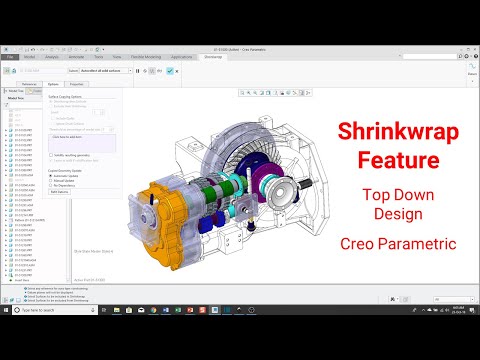This screenshot has width=480, height=360.
Task: Click the first icon on the Shrinkwrap dashboard
Action: [x=7, y=71]
